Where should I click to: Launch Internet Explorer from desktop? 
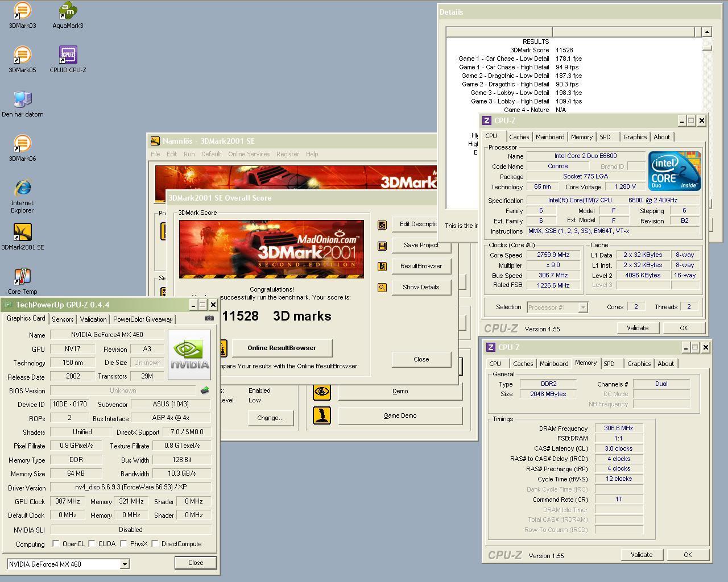(x=22, y=196)
